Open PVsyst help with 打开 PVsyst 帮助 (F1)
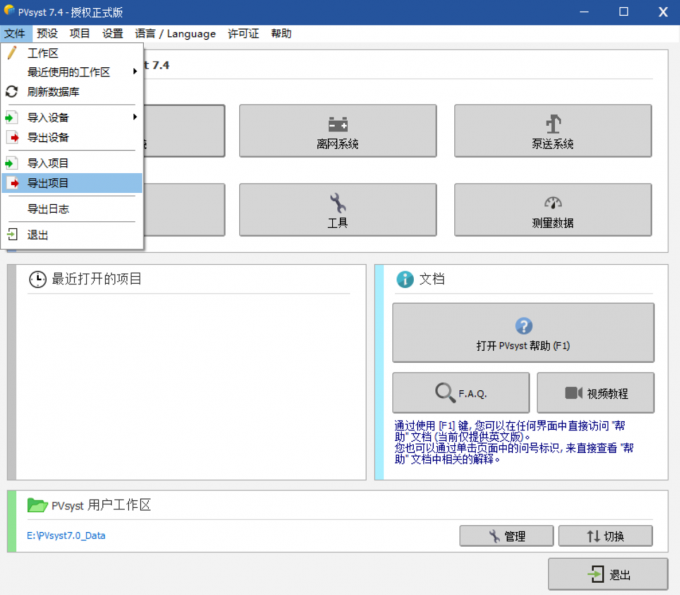680x595 pixels. [x=523, y=333]
